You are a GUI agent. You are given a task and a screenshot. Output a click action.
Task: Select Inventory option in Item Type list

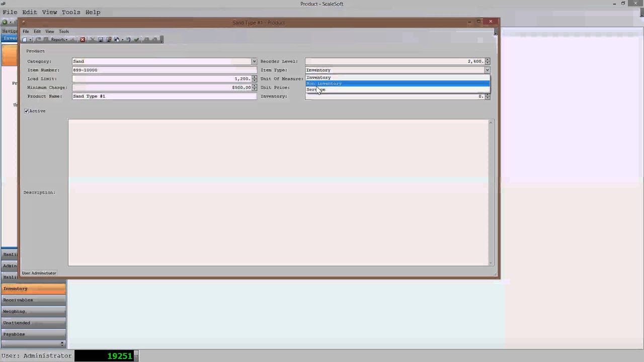pyautogui.click(x=397, y=77)
